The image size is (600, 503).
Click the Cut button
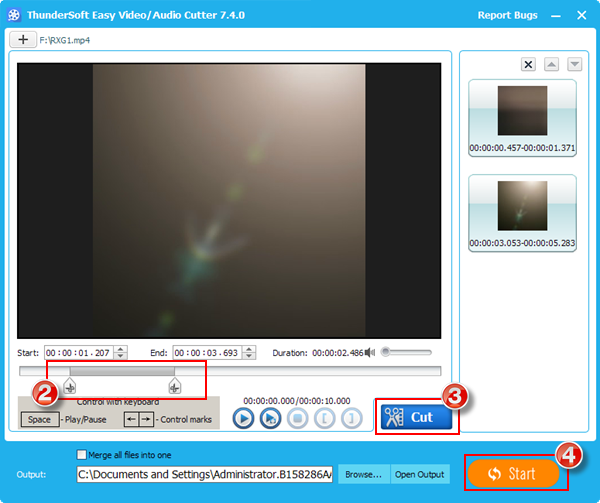coord(413,417)
